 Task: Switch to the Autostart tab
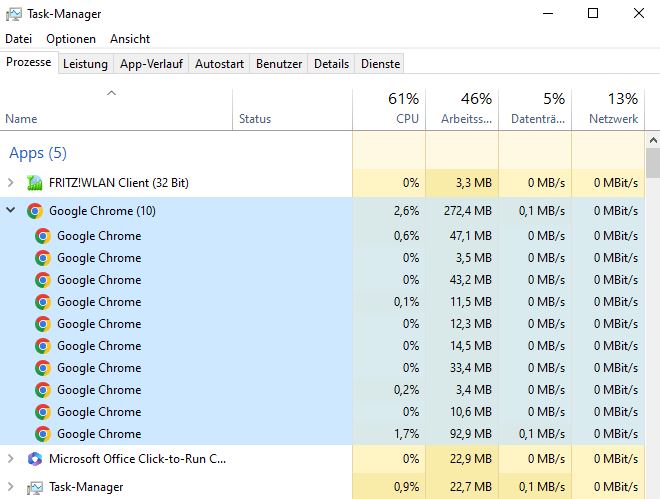219,64
